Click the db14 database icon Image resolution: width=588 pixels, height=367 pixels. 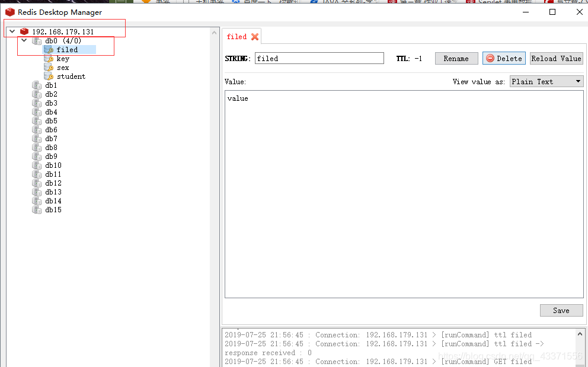tap(37, 201)
